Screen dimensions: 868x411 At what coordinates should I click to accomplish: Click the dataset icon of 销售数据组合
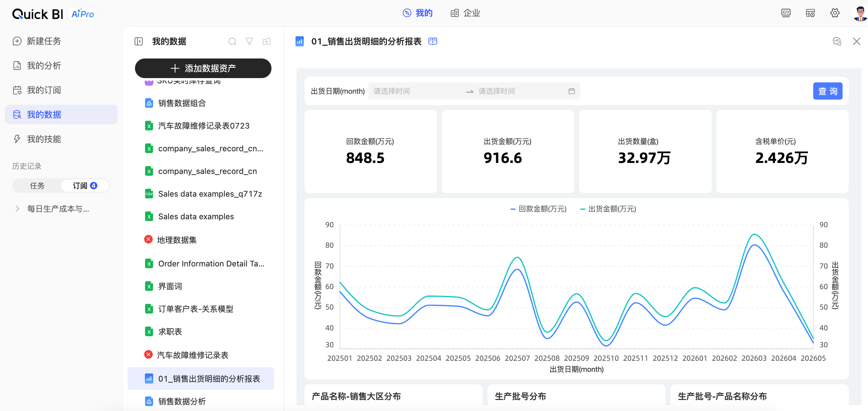(x=149, y=103)
